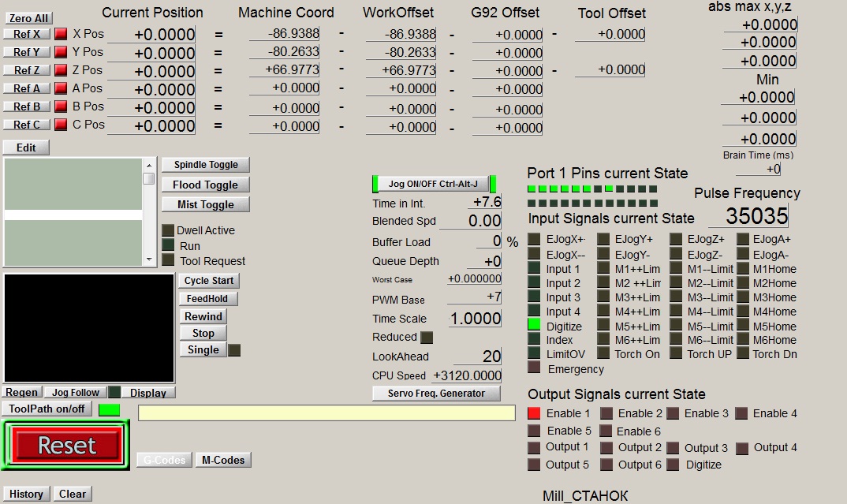Image resolution: width=847 pixels, height=504 pixels.
Task: Click the Display mode button
Action: click(x=148, y=393)
